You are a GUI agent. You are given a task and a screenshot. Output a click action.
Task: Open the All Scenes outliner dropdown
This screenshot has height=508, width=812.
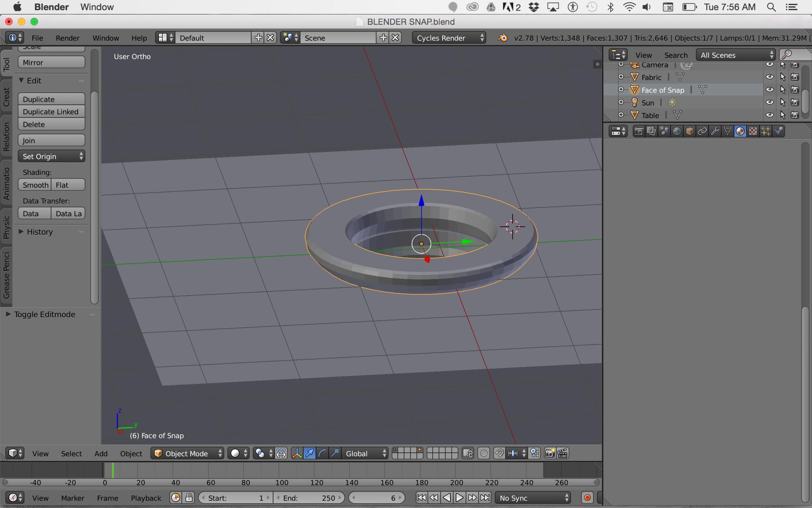(736, 55)
